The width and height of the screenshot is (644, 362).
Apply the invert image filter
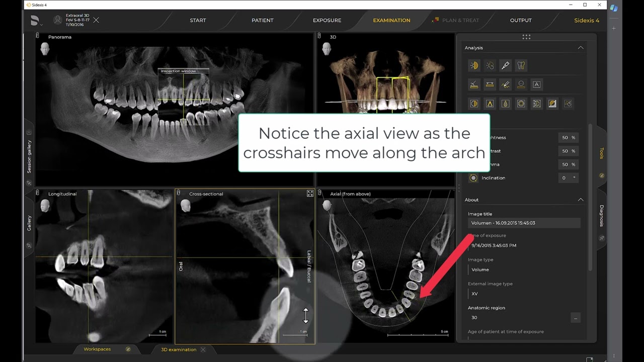[x=552, y=104]
